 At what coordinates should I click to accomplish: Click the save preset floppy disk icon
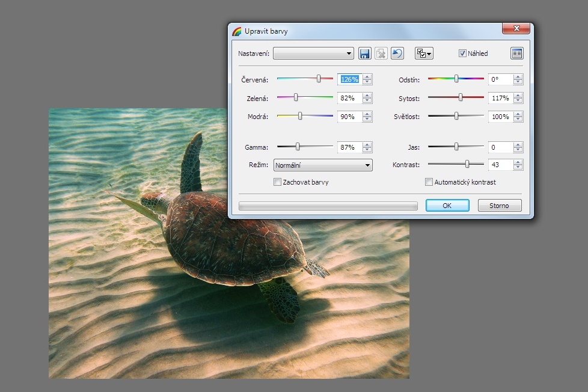[364, 54]
